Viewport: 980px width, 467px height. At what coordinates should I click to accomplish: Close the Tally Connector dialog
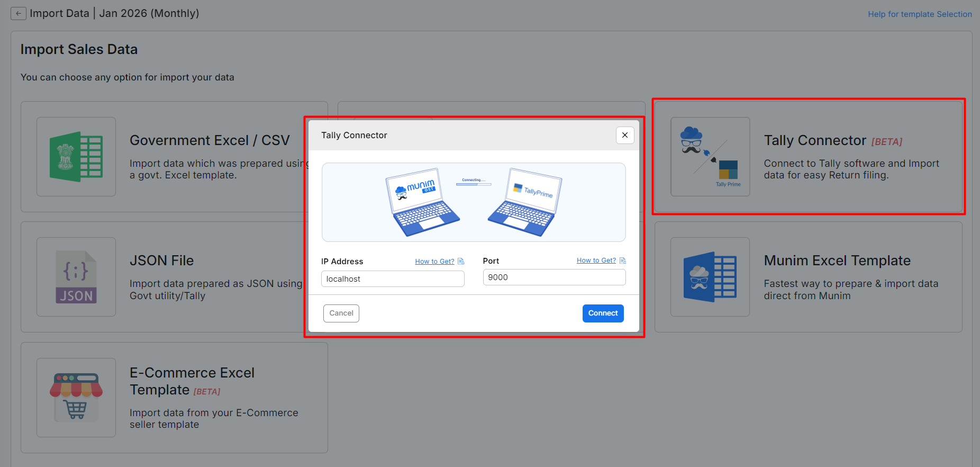coord(625,136)
